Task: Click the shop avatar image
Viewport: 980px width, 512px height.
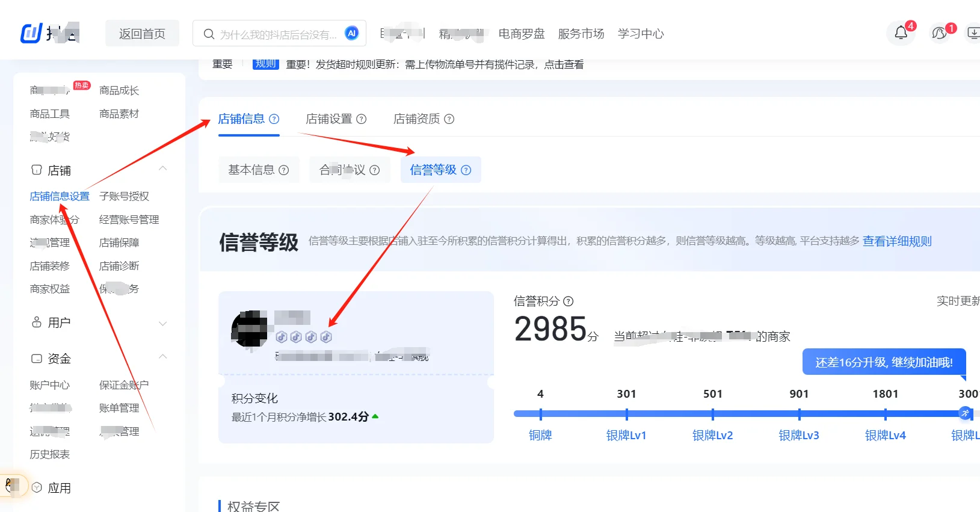Action: 250,328
